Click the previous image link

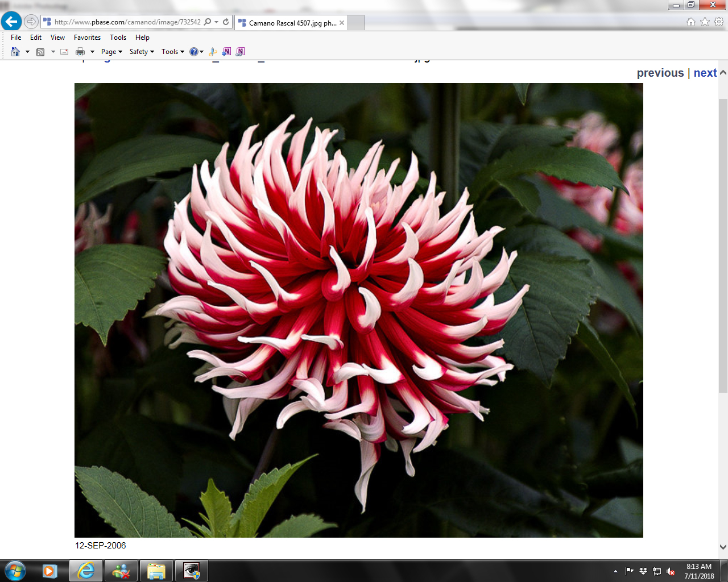(x=660, y=73)
